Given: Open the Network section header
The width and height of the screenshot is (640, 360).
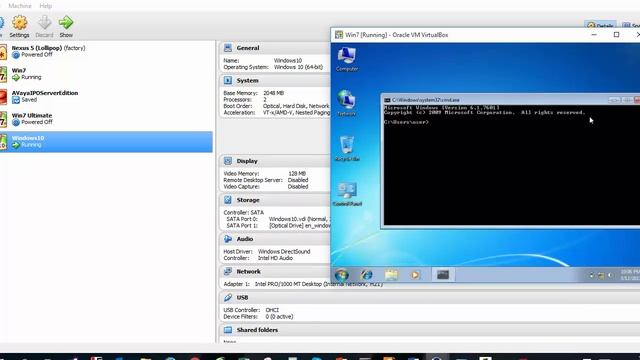Looking at the screenshot, I should click(x=248, y=271).
